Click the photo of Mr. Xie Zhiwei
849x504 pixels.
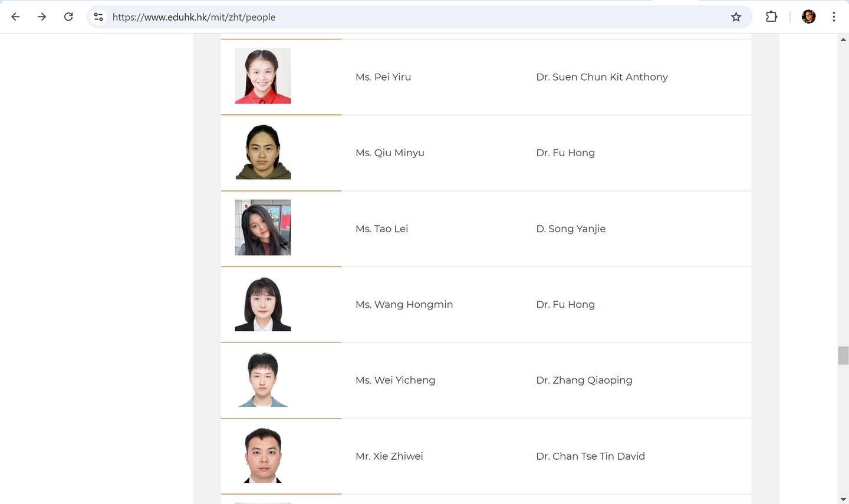tap(263, 455)
